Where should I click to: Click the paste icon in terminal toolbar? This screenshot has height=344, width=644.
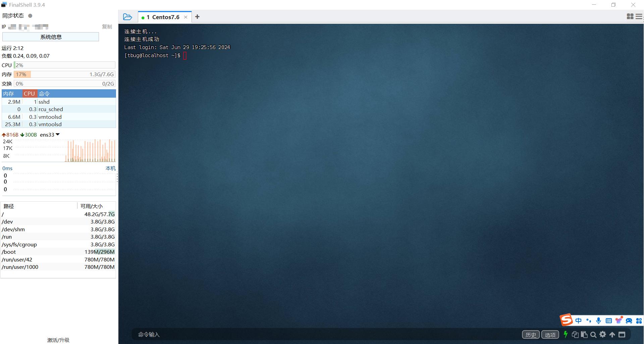(584, 335)
